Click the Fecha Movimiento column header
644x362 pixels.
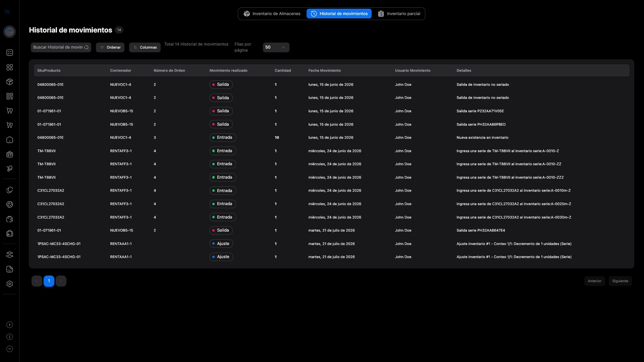[325, 70]
